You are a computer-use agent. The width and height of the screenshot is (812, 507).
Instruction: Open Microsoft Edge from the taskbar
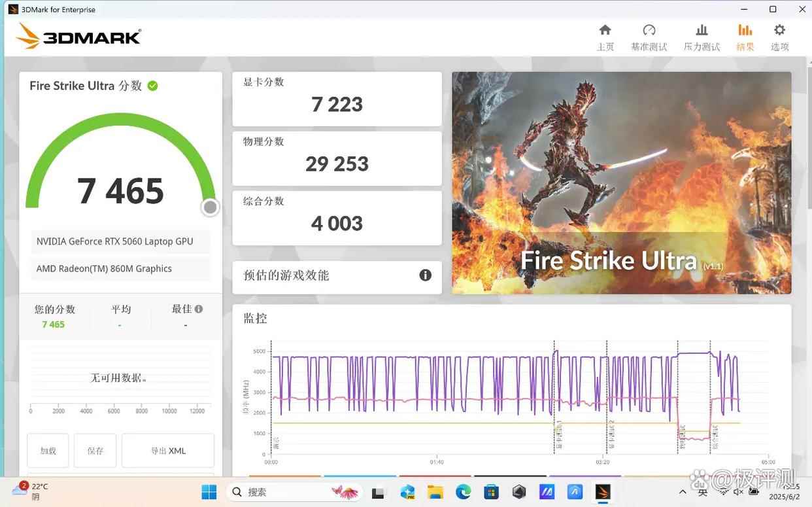463,492
